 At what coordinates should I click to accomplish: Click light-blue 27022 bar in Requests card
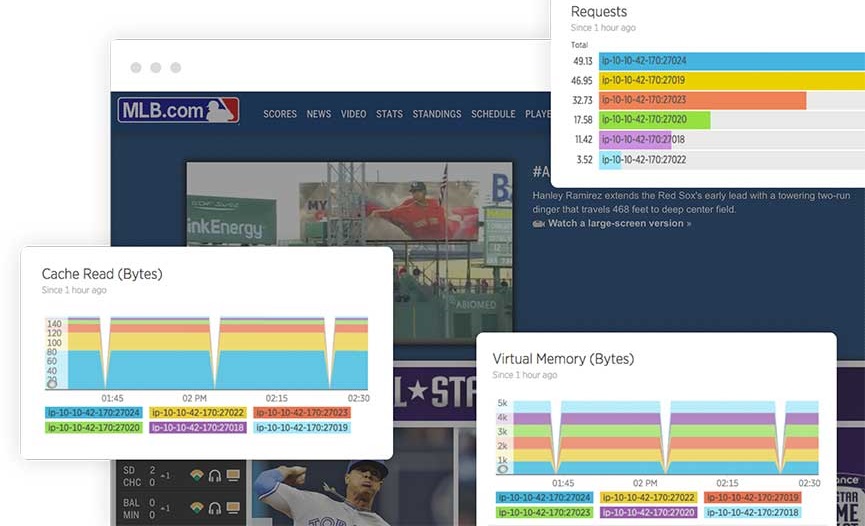click(x=610, y=160)
